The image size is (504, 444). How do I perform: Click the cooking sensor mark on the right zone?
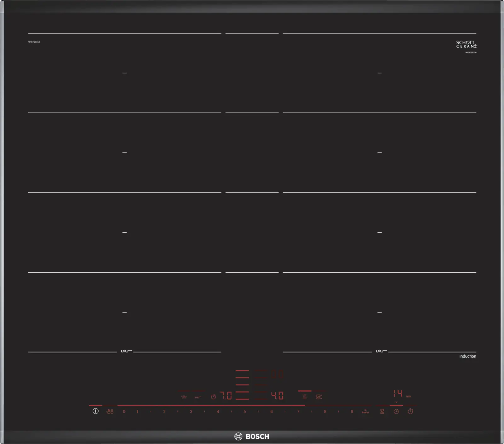pyautogui.click(x=381, y=351)
